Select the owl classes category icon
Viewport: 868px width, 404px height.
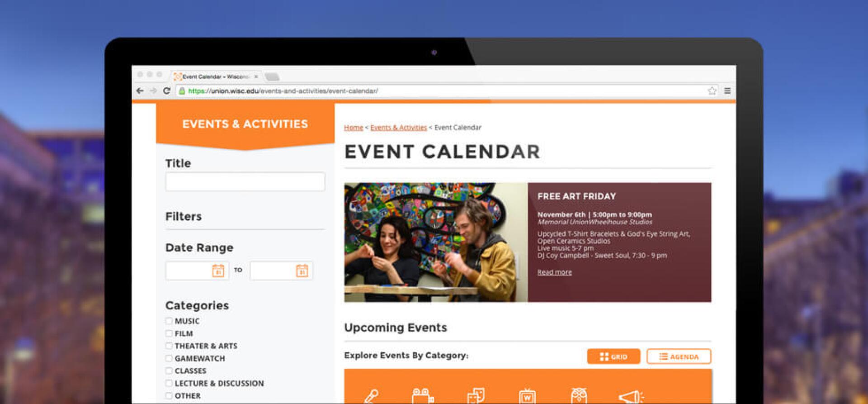point(579,396)
